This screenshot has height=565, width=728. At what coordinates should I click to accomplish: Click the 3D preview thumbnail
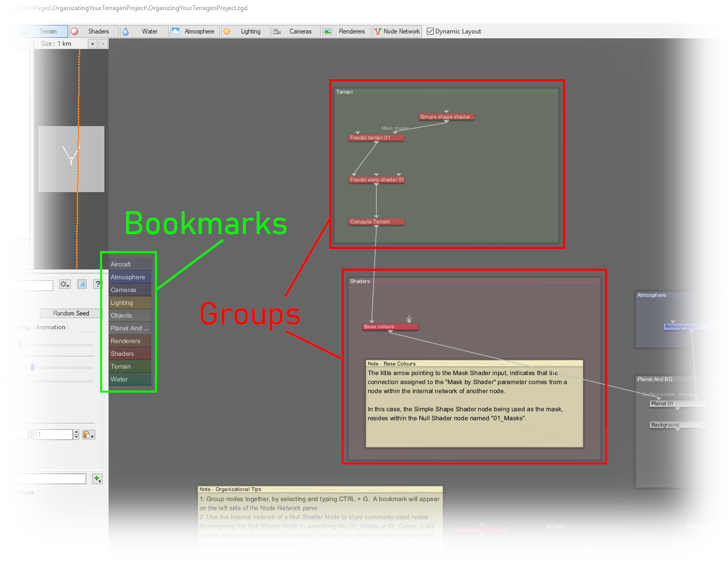(71, 159)
